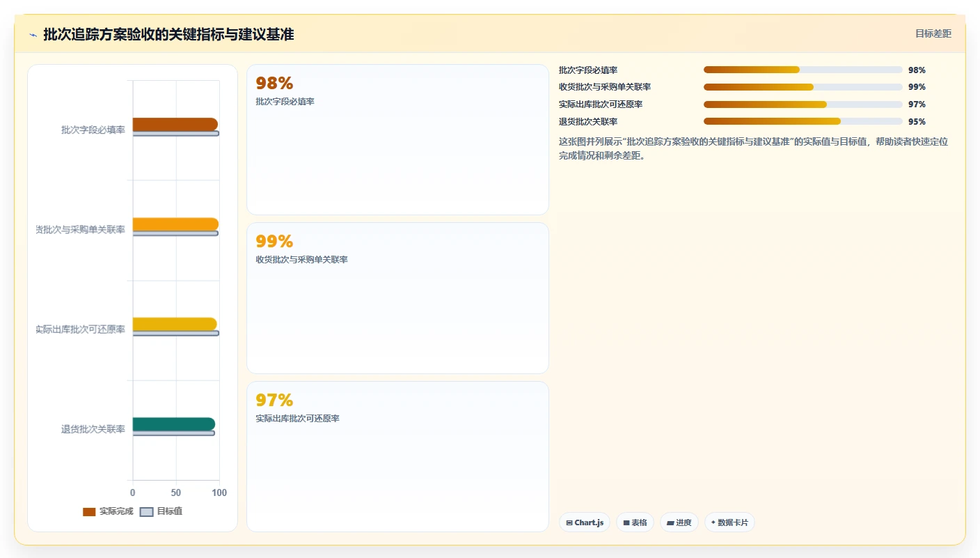Toggle 实际完成 legend entry in chart
The image size is (980, 558).
click(108, 511)
